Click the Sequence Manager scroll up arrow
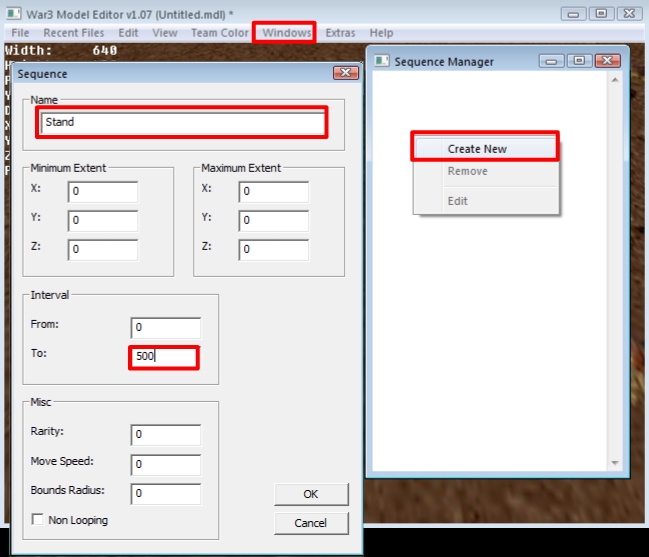This screenshot has width=649, height=557. click(615, 80)
